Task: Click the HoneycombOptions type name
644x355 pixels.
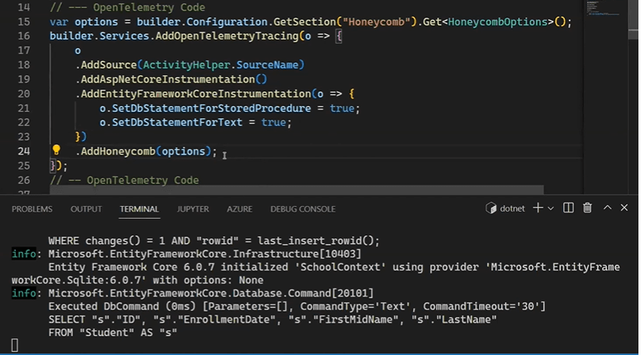Action: point(499,22)
